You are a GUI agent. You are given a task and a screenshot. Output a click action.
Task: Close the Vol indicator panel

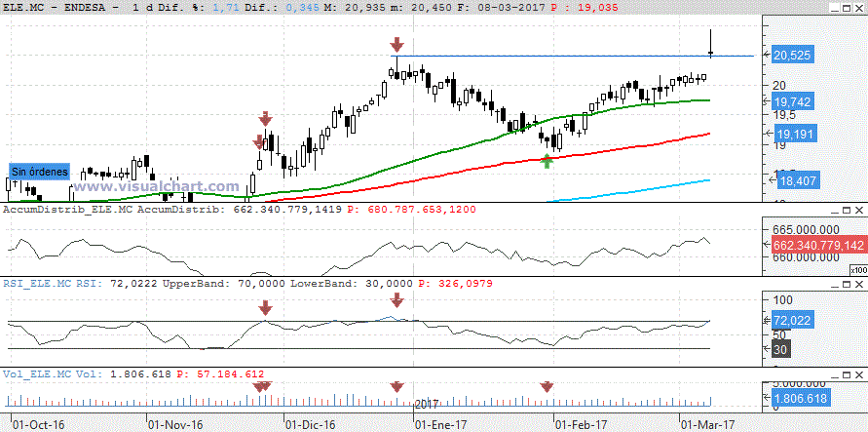[858, 374]
